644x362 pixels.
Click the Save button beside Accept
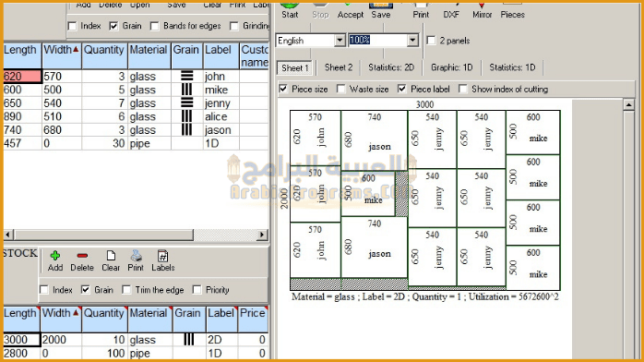(x=381, y=10)
